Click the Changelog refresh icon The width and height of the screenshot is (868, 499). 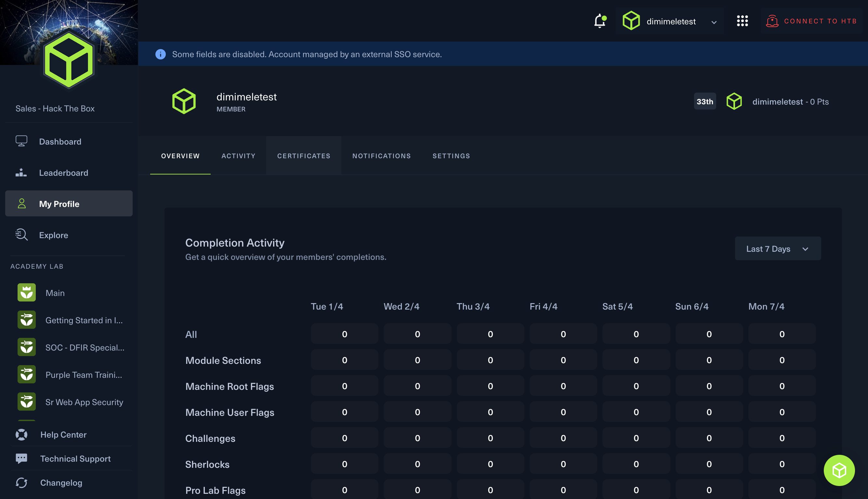[21, 482]
